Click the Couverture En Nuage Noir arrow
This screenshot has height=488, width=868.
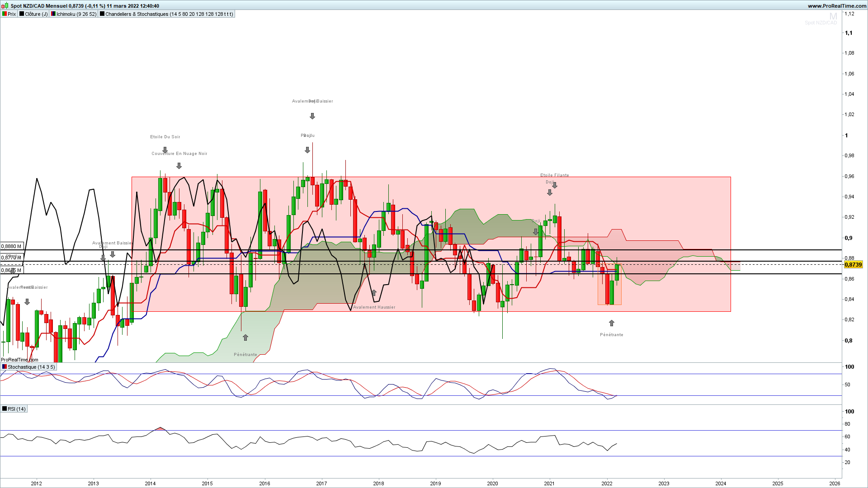click(x=179, y=166)
